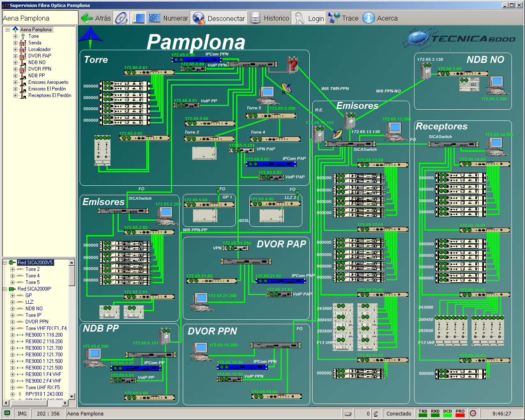The image size is (525, 420).
Task: Select the LLZ 3 cabinet icon
Action: click(271, 216)
